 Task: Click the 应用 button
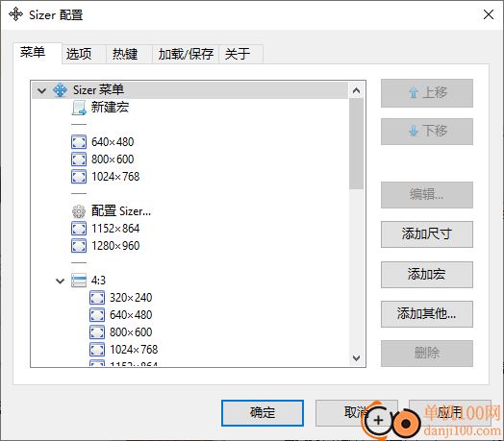coord(450,413)
